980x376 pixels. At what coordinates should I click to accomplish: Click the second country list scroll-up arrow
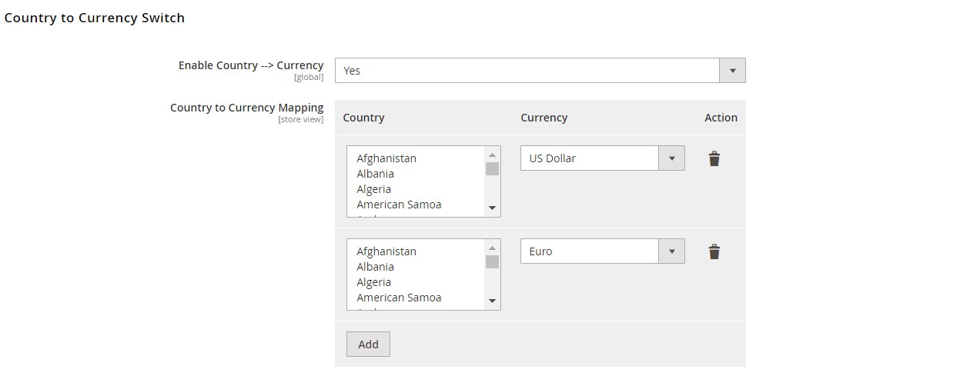(x=493, y=248)
